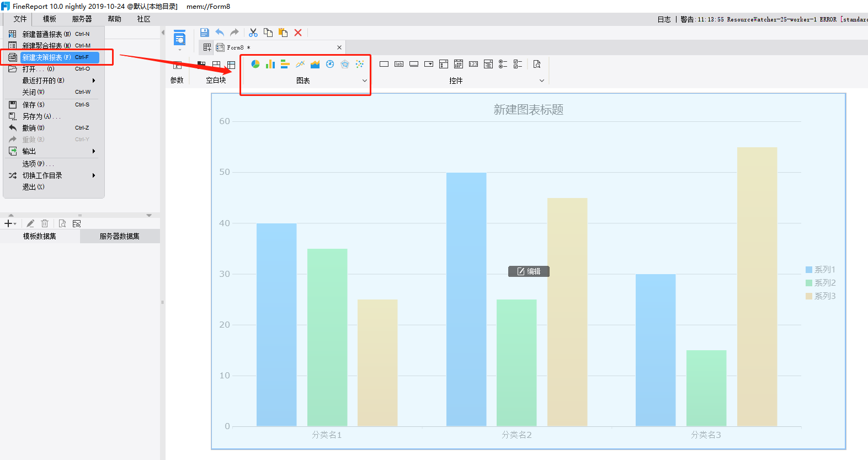Open the 帮助 menu
Viewport: 868px width, 460px height.
point(114,19)
